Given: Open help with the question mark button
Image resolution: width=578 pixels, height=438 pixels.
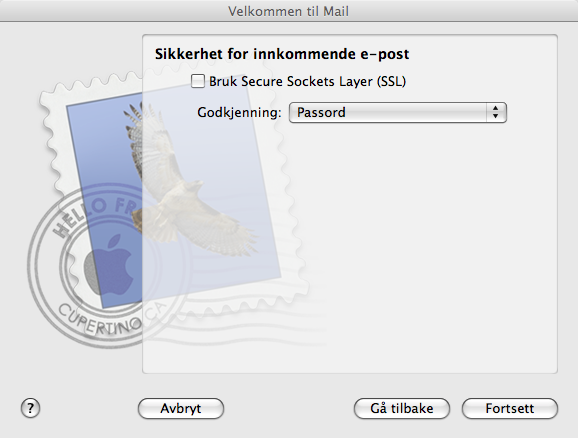Looking at the screenshot, I should [30, 408].
